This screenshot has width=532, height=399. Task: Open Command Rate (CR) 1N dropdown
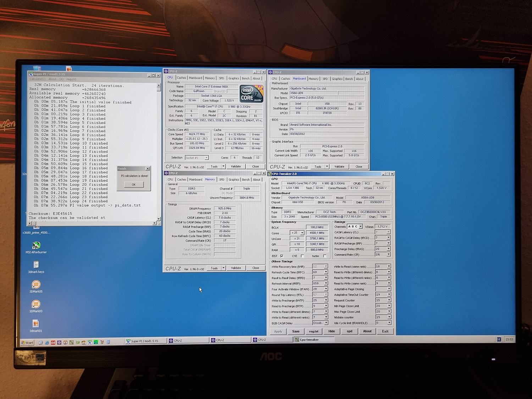coord(388,255)
